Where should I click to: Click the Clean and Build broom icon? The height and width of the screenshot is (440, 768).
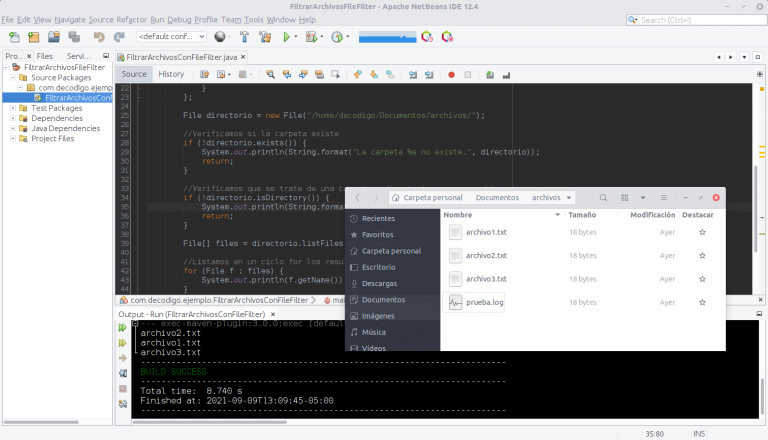[x=265, y=37]
